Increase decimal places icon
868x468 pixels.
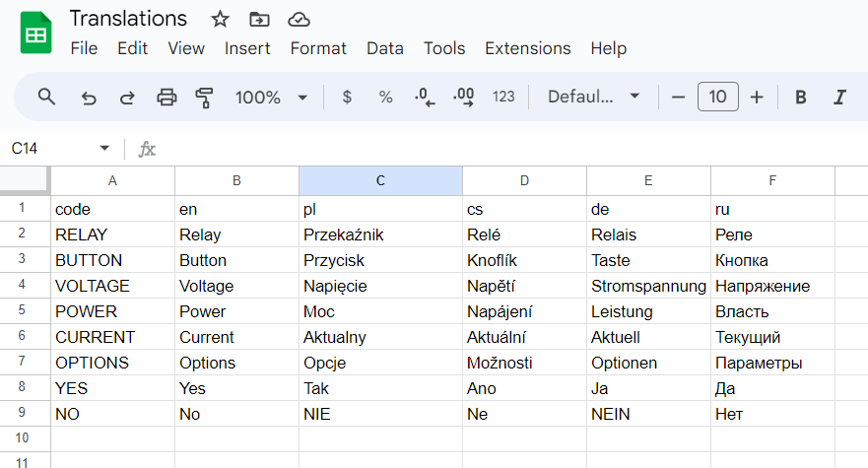tap(463, 97)
